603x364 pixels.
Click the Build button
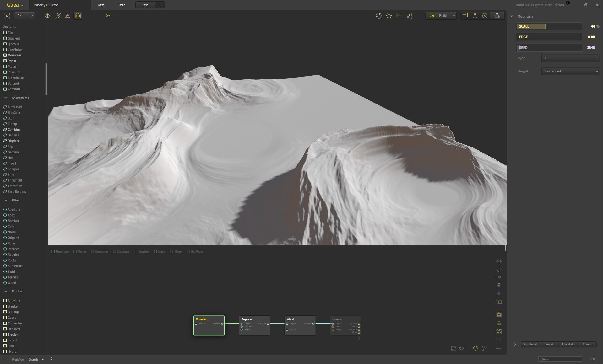[x=439, y=16]
